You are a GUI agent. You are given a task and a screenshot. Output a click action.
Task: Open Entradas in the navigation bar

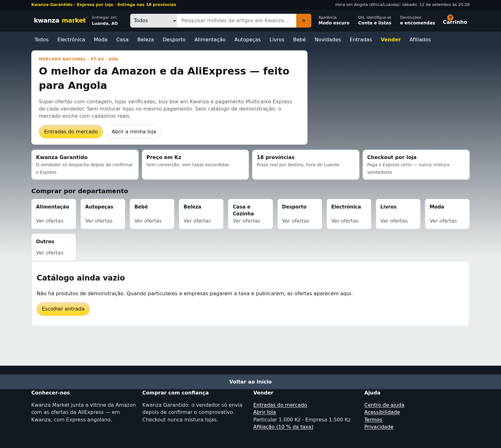[361, 39]
